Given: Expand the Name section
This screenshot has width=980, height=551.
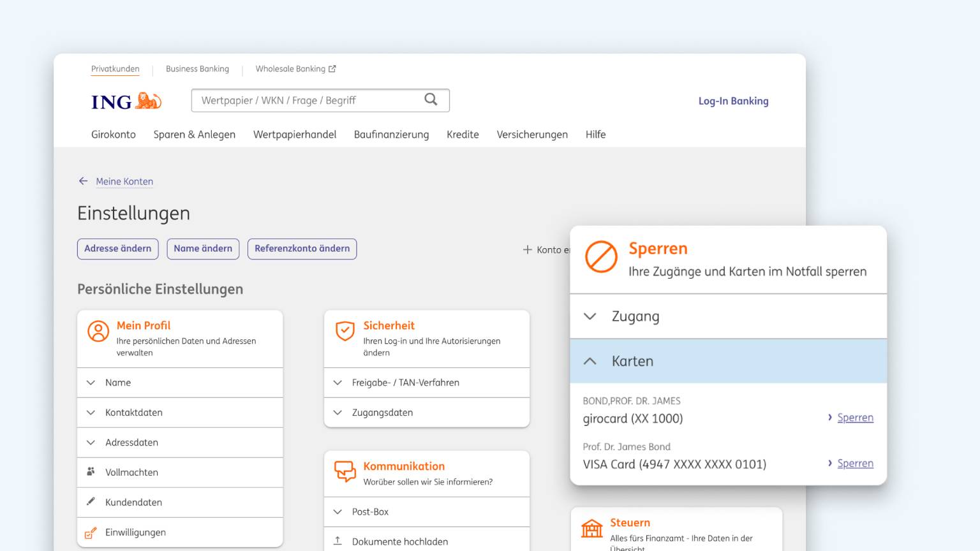Looking at the screenshot, I should [180, 383].
